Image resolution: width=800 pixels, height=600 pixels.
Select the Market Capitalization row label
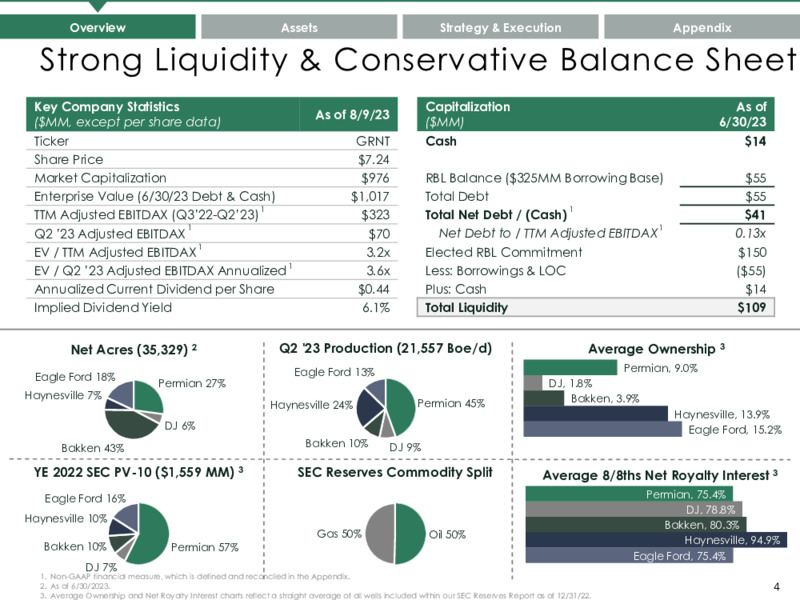click(100, 178)
